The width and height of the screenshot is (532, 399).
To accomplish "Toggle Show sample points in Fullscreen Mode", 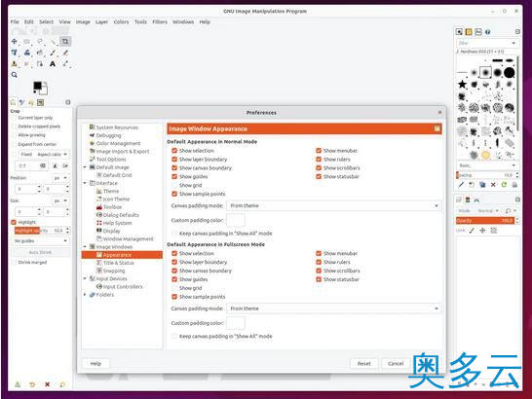I will [174, 297].
